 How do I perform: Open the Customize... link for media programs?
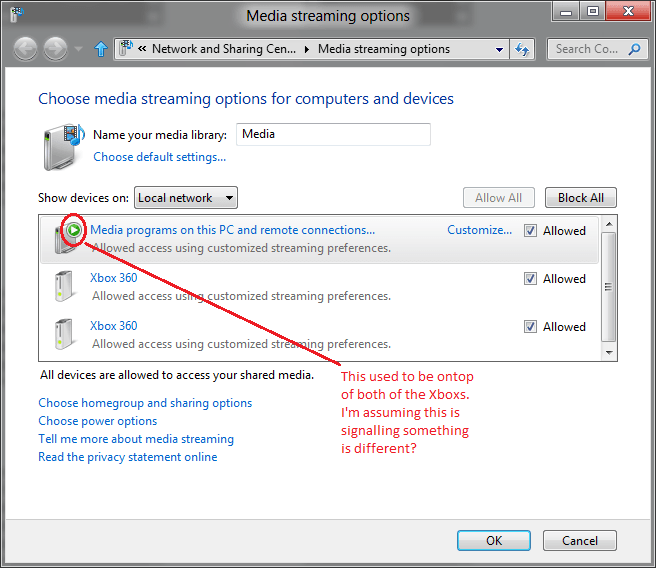(479, 230)
